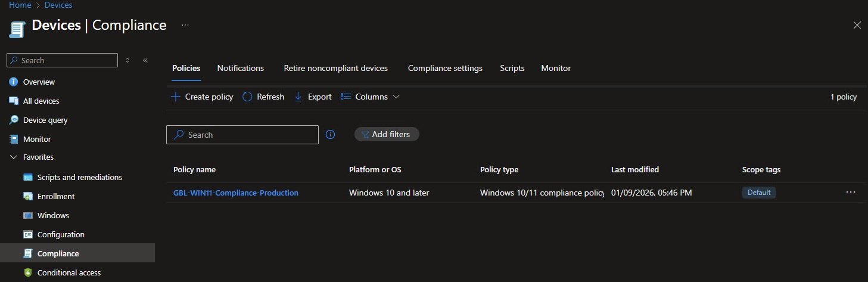Click the All devices icon
The width and height of the screenshot is (868, 282).
[14, 101]
